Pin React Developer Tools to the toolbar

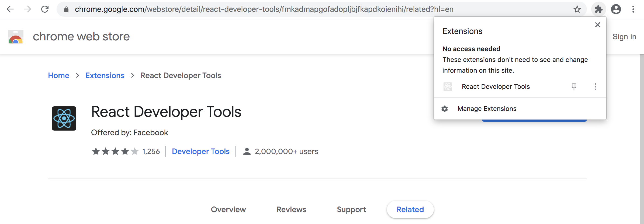[x=574, y=87]
